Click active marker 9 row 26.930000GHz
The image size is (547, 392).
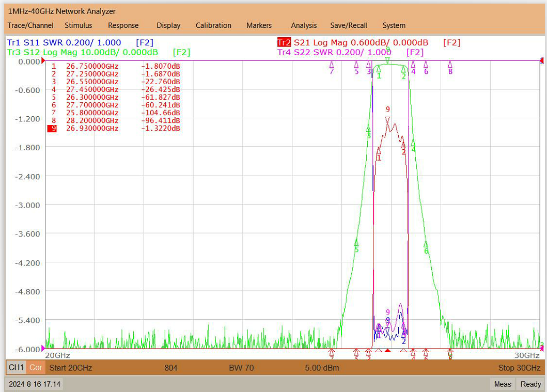[x=114, y=128]
